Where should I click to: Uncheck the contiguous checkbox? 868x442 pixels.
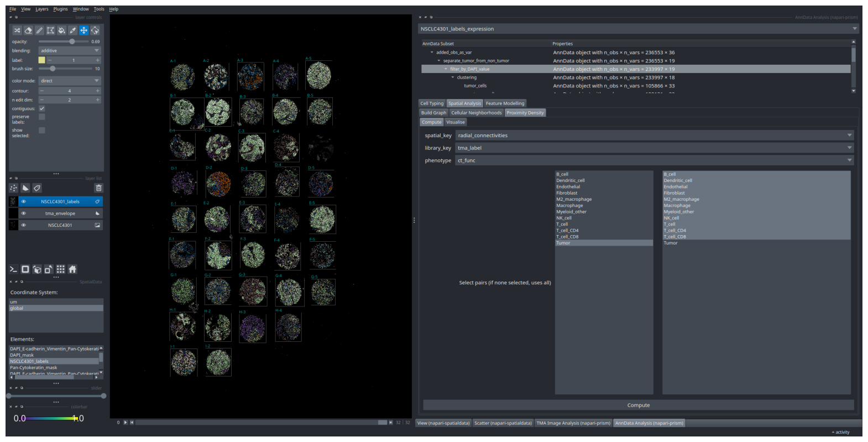coord(42,108)
